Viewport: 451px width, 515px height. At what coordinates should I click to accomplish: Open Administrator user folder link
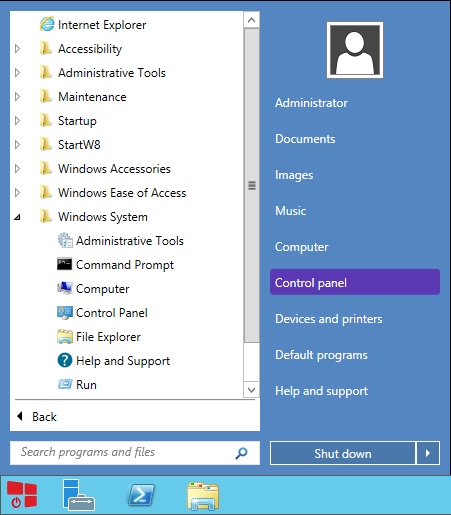click(x=311, y=103)
